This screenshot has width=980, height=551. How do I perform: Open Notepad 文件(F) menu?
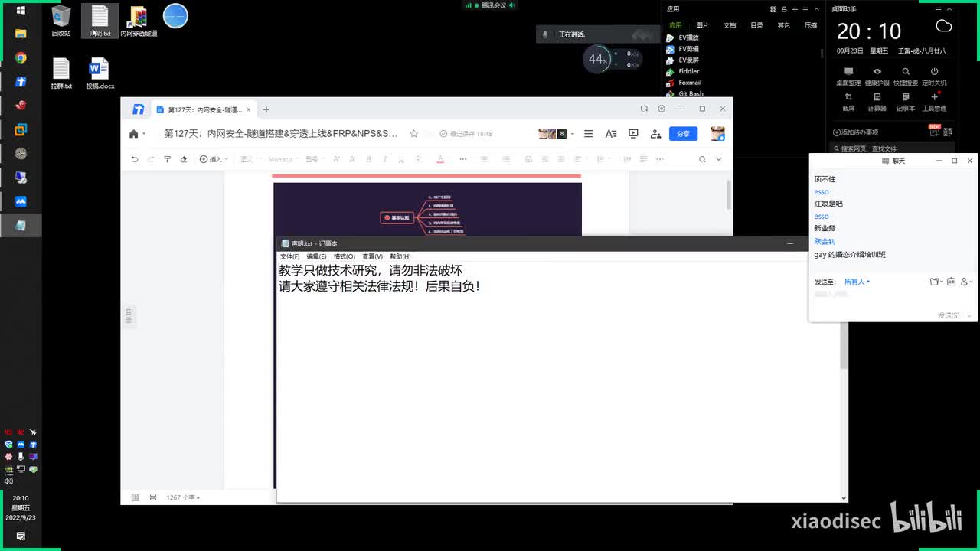click(289, 256)
